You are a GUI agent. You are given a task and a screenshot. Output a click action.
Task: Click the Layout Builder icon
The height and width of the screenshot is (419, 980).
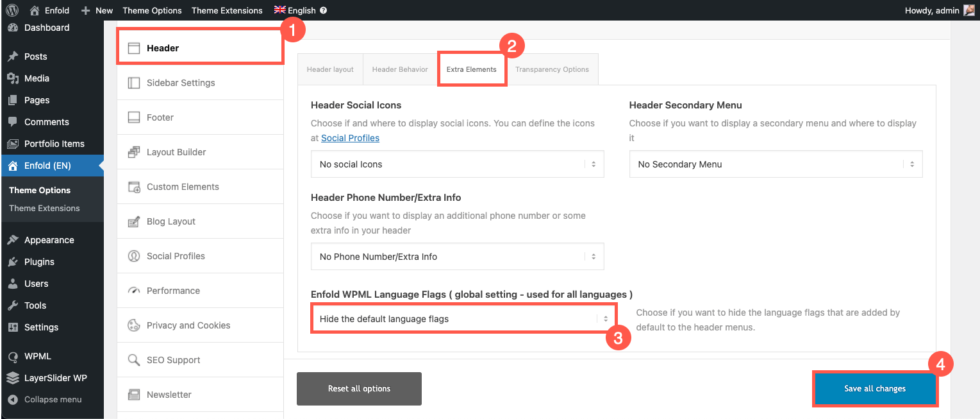coord(134,152)
